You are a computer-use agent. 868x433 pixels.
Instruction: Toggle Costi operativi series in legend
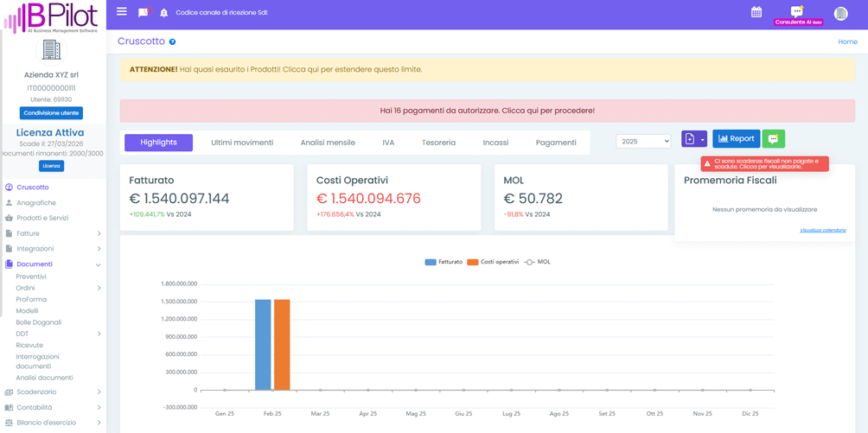493,262
